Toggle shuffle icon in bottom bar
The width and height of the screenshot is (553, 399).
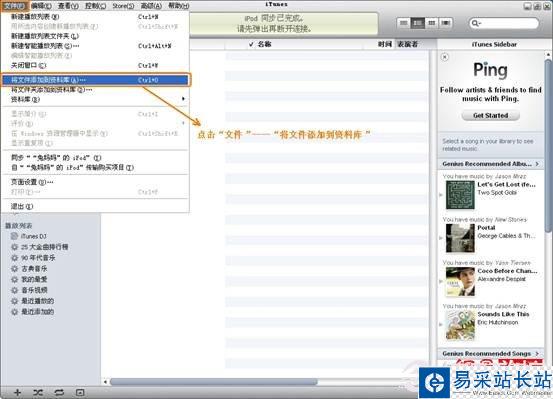coord(38,392)
